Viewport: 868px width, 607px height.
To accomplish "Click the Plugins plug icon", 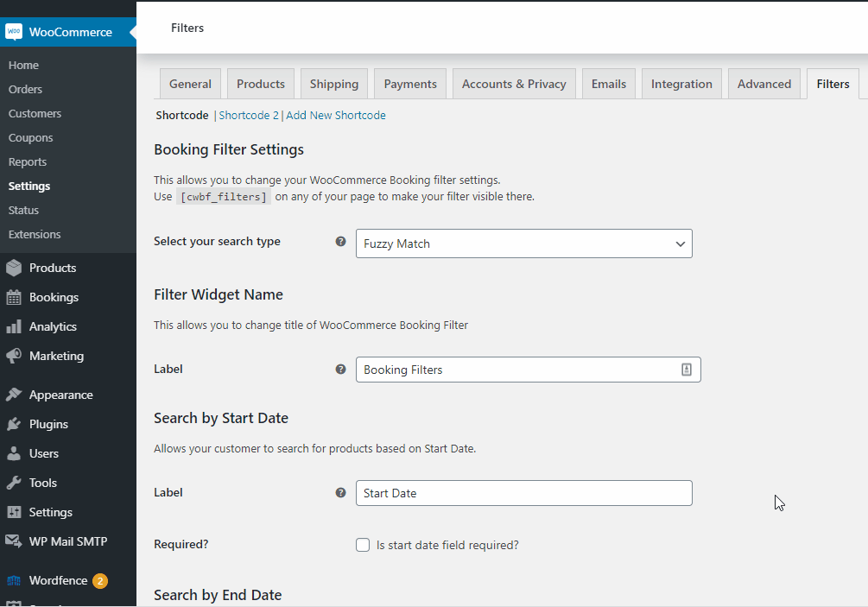I will [x=14, y=424].
